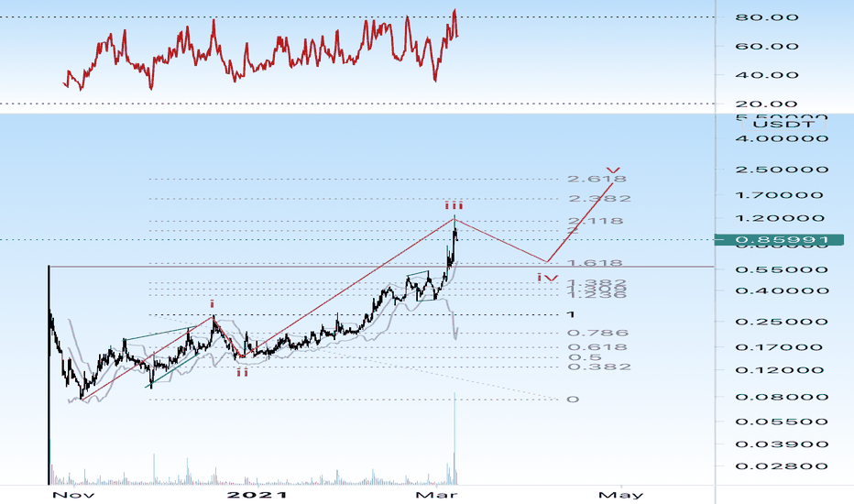Click the 2.50000 price axis label
This screenshot has height=504, width=854.
[x=783, y=170]
